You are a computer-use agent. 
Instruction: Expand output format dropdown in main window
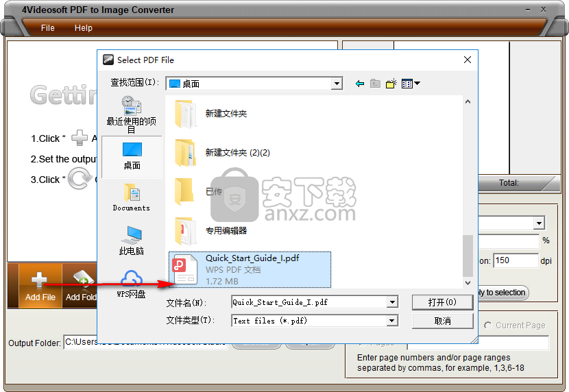pyautogui.click(x=539, y=223)
